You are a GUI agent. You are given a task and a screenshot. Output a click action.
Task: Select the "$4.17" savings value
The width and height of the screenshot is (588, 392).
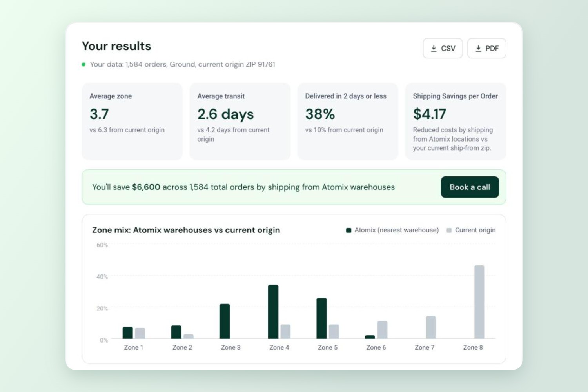coord(429,114)
